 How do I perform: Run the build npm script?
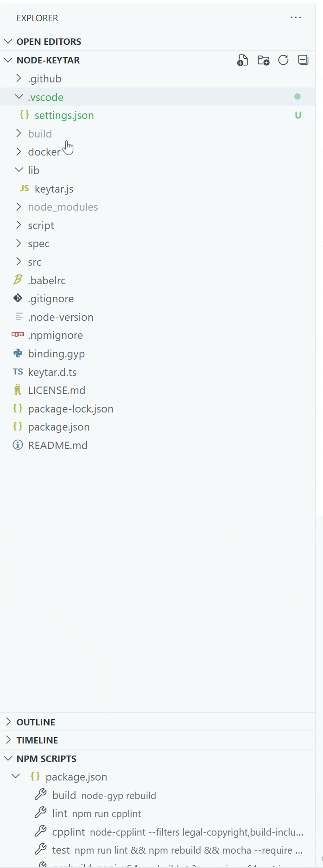(x=63, y=795)
